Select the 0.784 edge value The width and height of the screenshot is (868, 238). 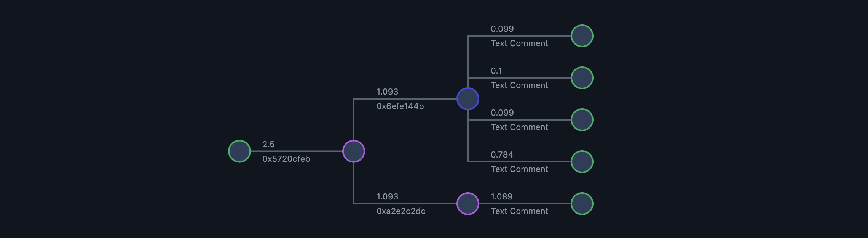[502, 155]
